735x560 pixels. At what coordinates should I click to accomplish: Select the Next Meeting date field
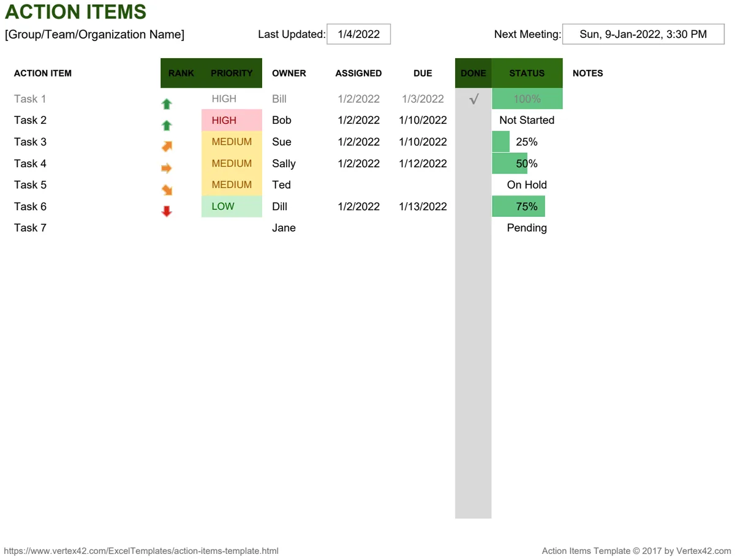(x=643, y=34)
